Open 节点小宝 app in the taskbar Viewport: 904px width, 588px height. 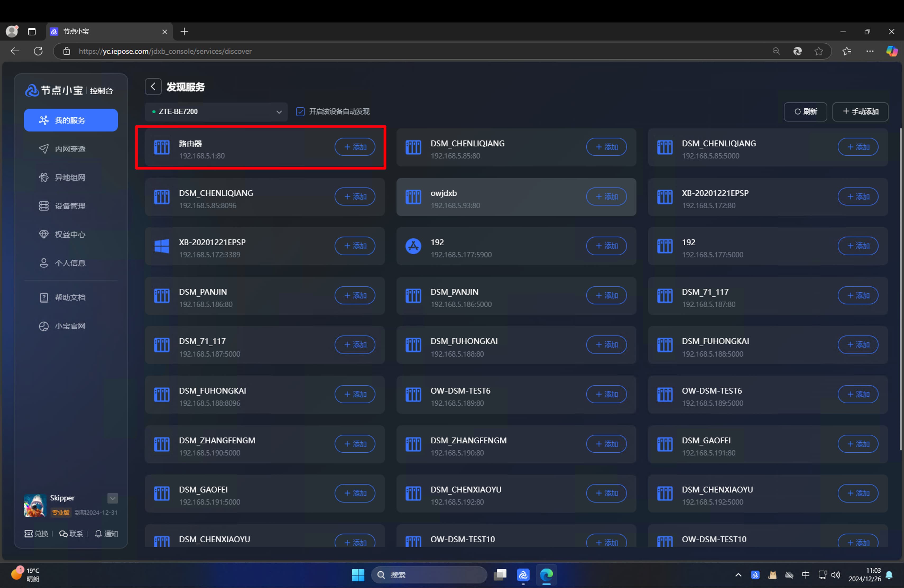pos(523,575)
